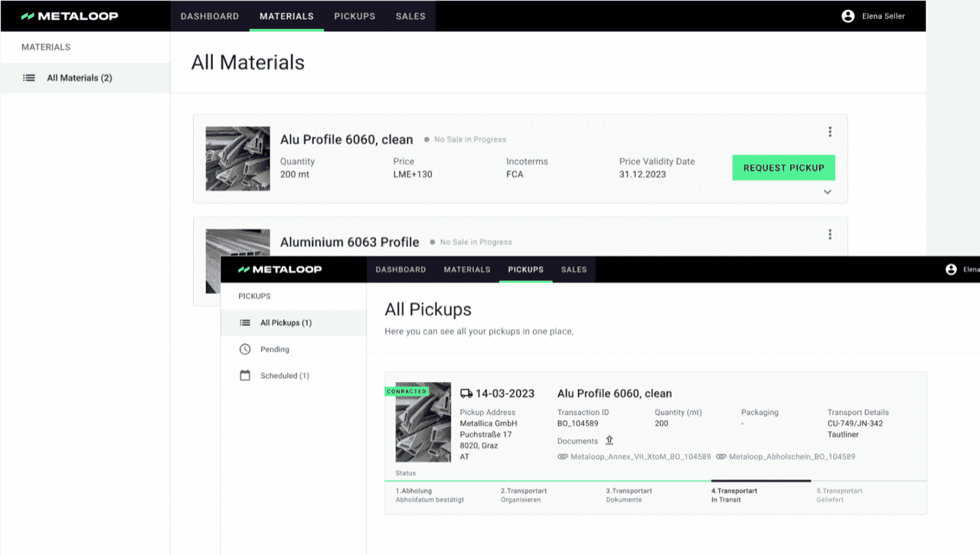Click status step 3.Transportart Dokumente
The height and width of the screenshot is (555, 980).
(x=629, y=495)
